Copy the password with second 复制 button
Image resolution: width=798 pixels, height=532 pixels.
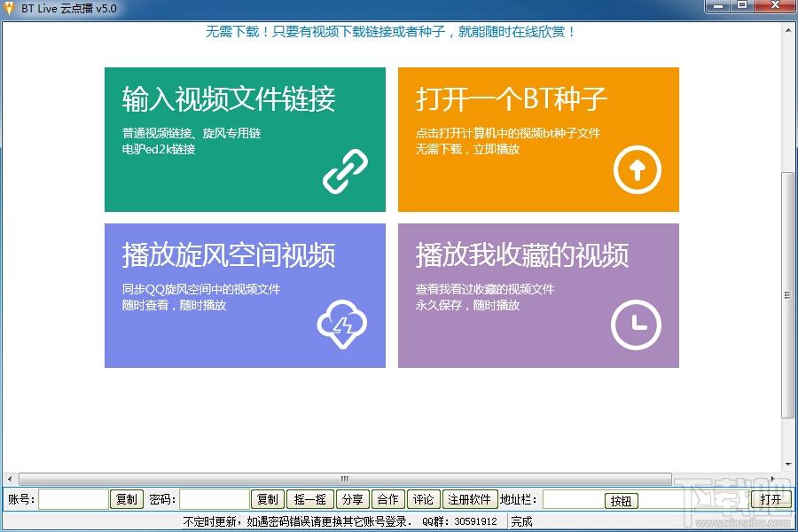point(268,499)
